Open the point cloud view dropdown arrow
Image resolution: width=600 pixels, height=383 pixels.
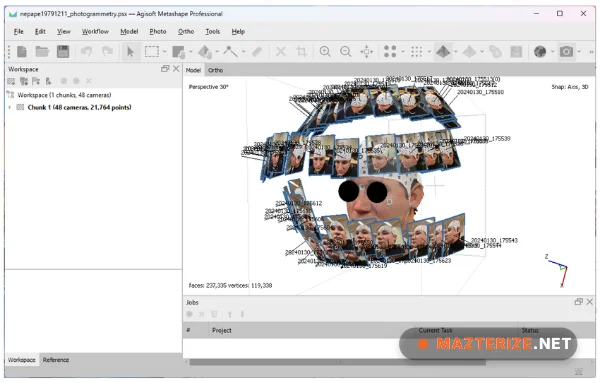[x=429, y=51]
